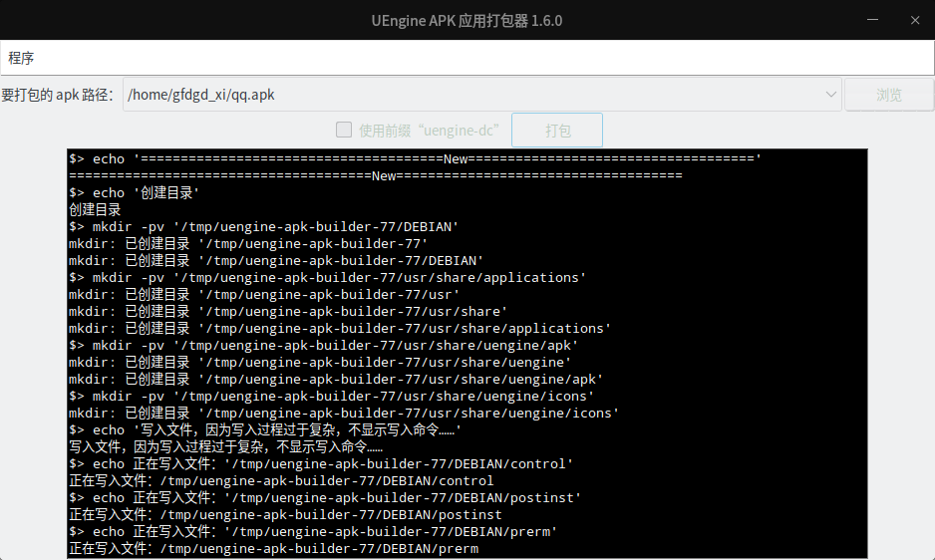Close the UEngine APK packager window
Screen dimensions: 935x560
[x=914, y=20]
